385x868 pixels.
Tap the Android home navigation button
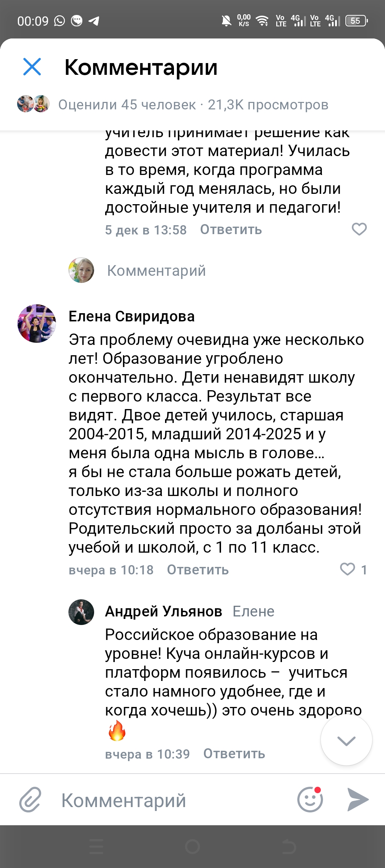point(192,847)
